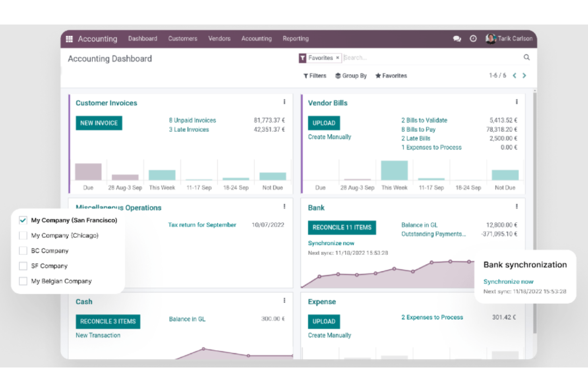The width and height of the screenshot is (588, 392).
Task: Open the messaging conversations icon
Action: (457, 39)
